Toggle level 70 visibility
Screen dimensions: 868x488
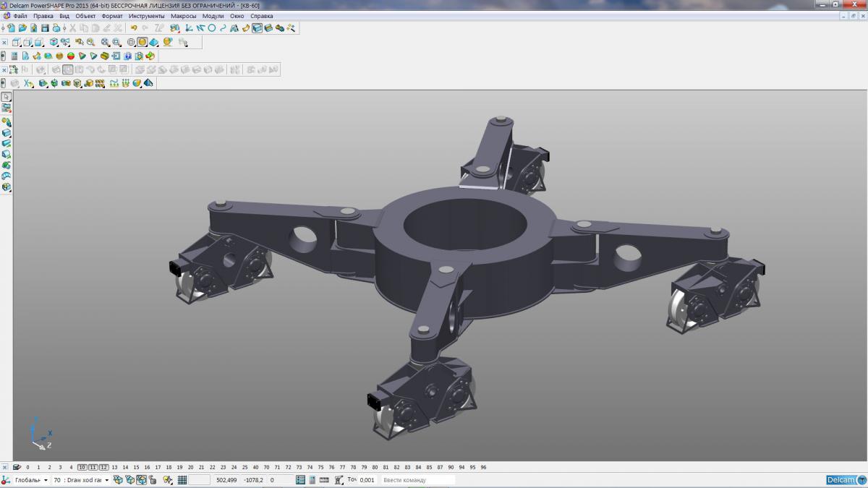[x=267, y=467]
